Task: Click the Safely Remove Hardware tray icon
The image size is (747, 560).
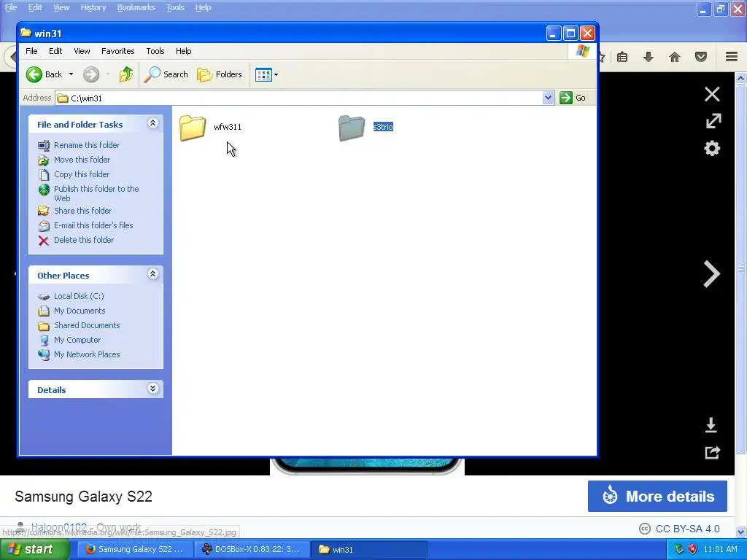Action: (x=679, y=550)
